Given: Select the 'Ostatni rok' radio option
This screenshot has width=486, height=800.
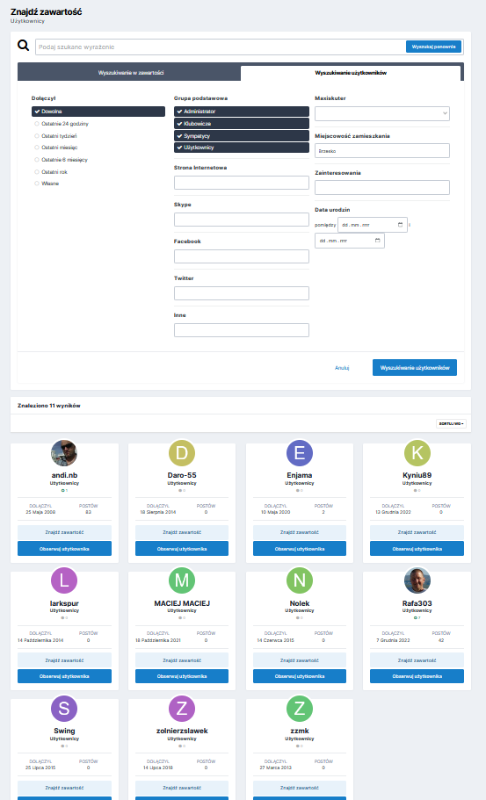Looking at the screenshot, I should click(x=37, y=172).
